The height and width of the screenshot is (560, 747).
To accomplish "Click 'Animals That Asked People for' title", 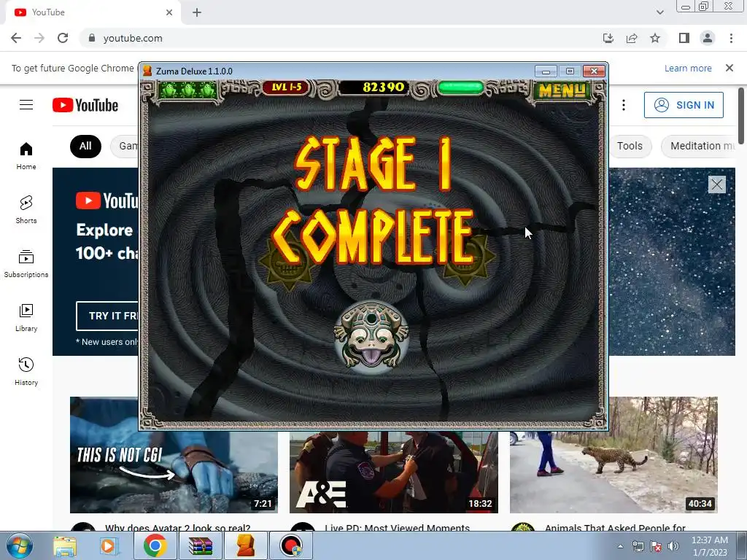I will pyautogui.click(x=615, y=528).
